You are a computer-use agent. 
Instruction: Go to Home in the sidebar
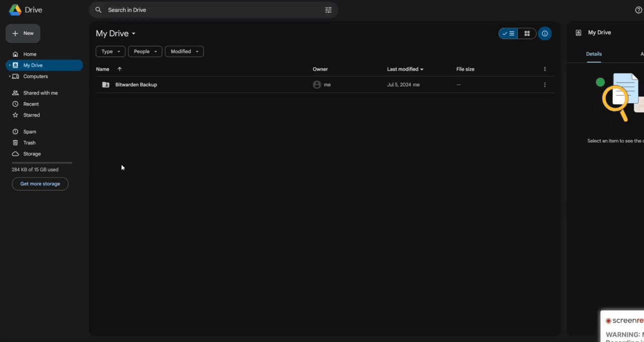point(30,54)
